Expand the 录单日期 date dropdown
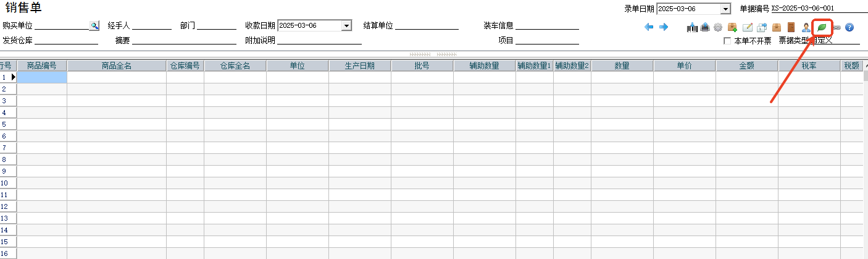Image resolution: width=868 pixels, height=259 pixels. [x=725, y=9]
